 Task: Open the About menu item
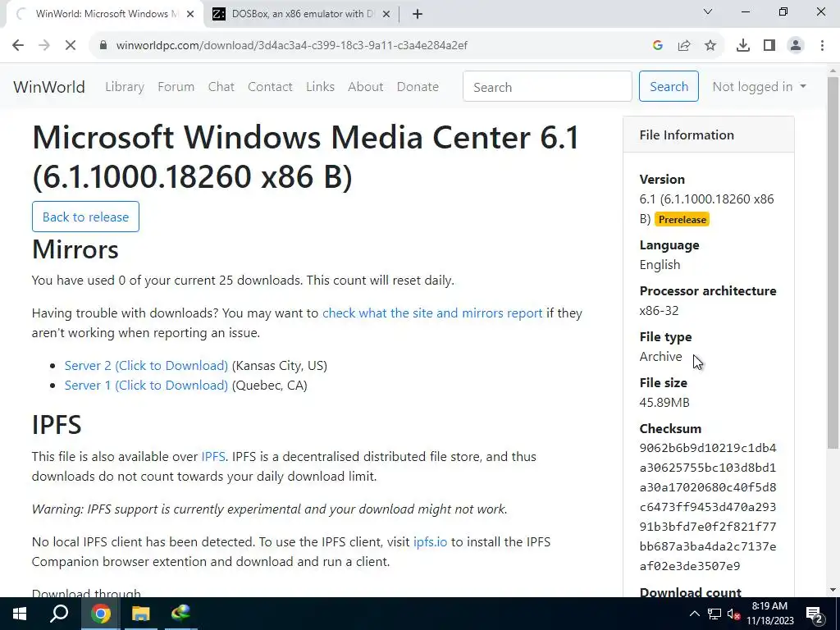(x=366, y=87)
